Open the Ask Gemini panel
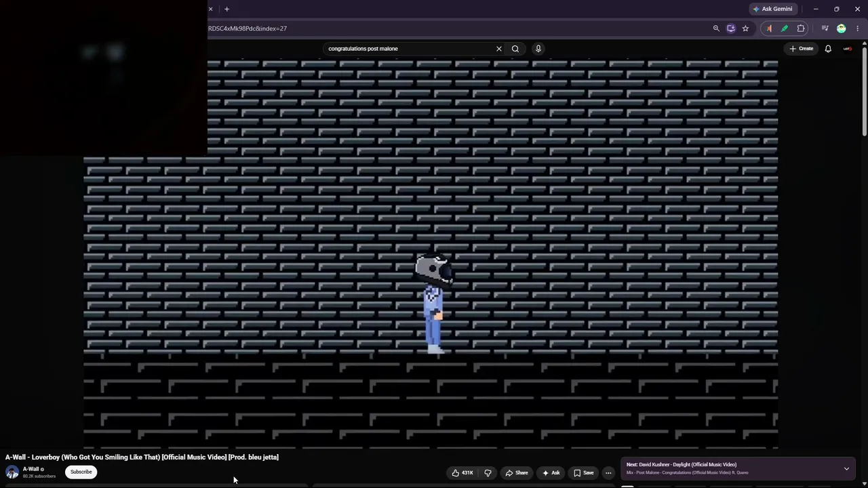This screenshot has width=868, height=488. click(772, 9)
